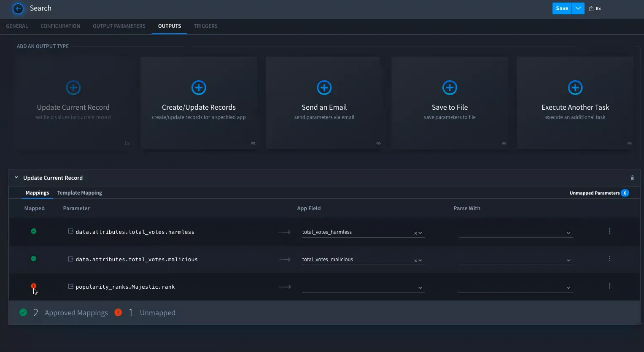This screenshot has height=352, width=644.
Task: Add a Create/Update Records output via its plus icon
Action: (199, 88)
